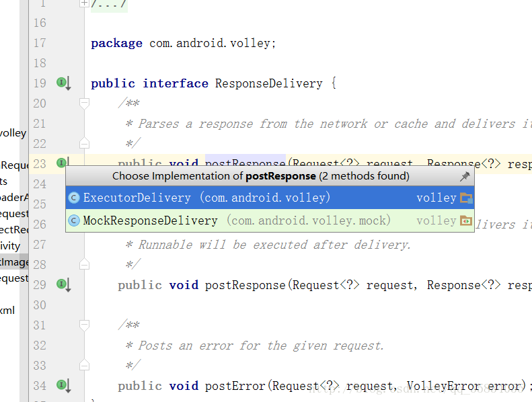
Task: Click the volley module icon in the MockResponseDelivery row
Action: 466,221
